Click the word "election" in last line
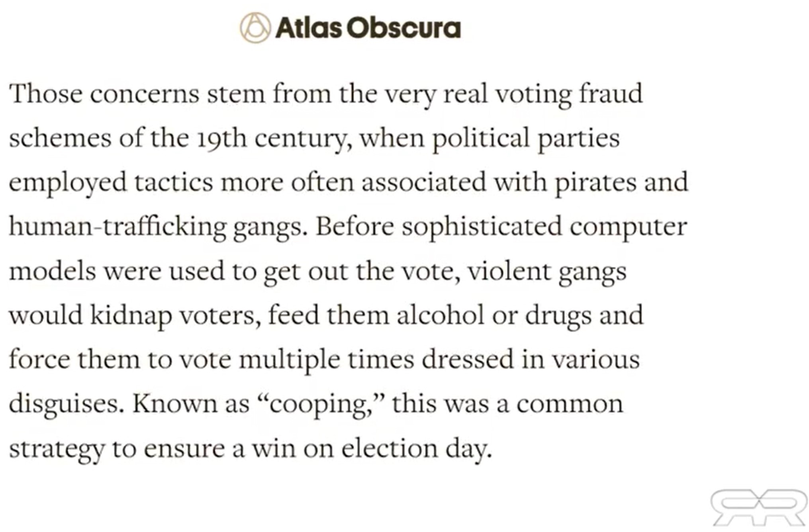 (390, 449)
